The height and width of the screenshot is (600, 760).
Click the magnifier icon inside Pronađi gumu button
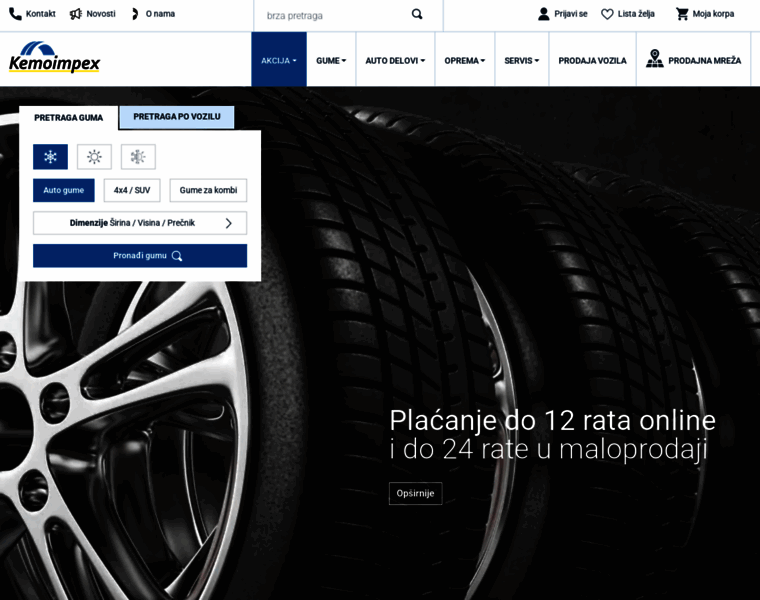point(177,256)
